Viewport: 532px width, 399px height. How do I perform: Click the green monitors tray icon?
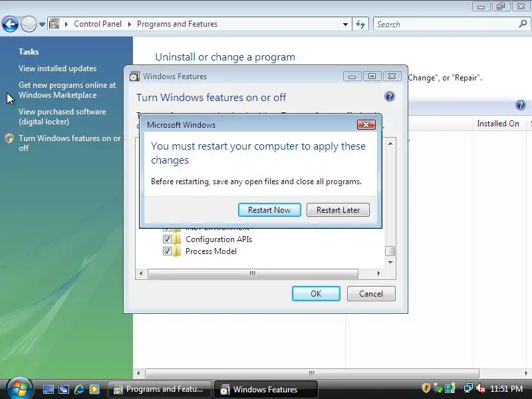pos(450,388)
